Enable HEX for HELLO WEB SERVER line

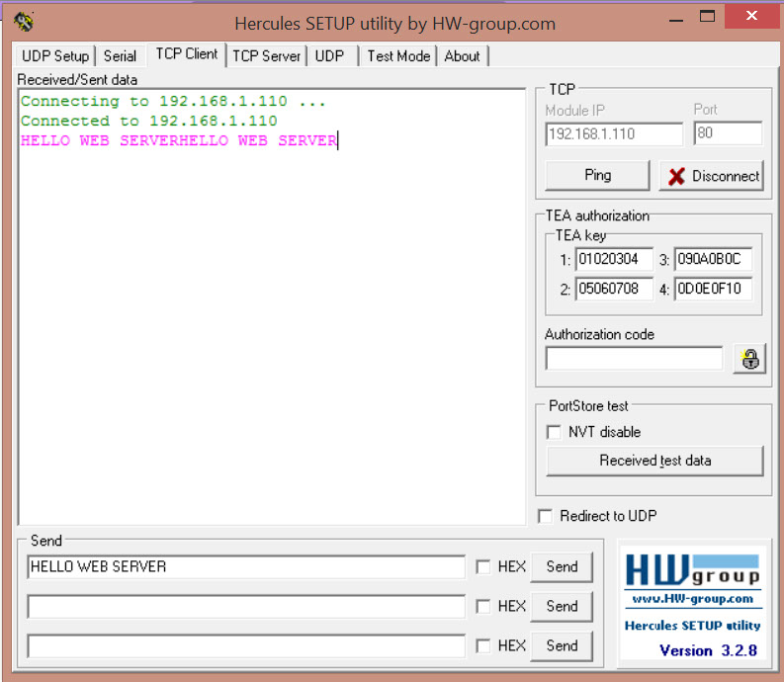coord(483,566)
